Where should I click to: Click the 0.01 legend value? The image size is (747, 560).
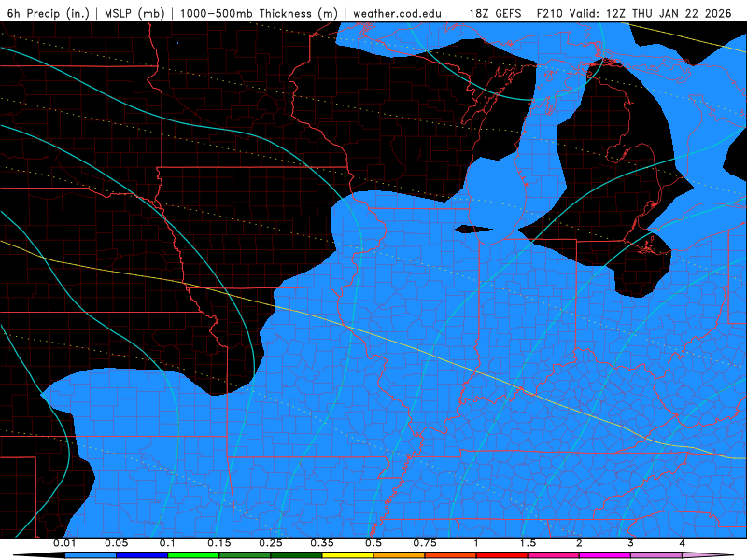tap(64, 543)
